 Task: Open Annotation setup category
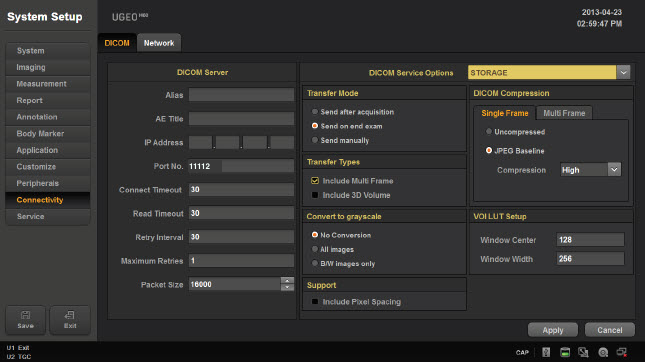48,117
